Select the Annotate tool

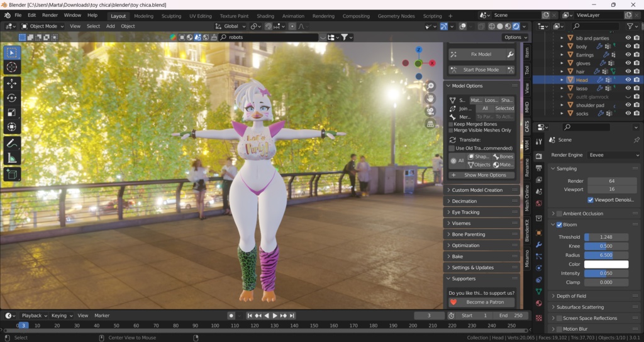tap(11, 143)
